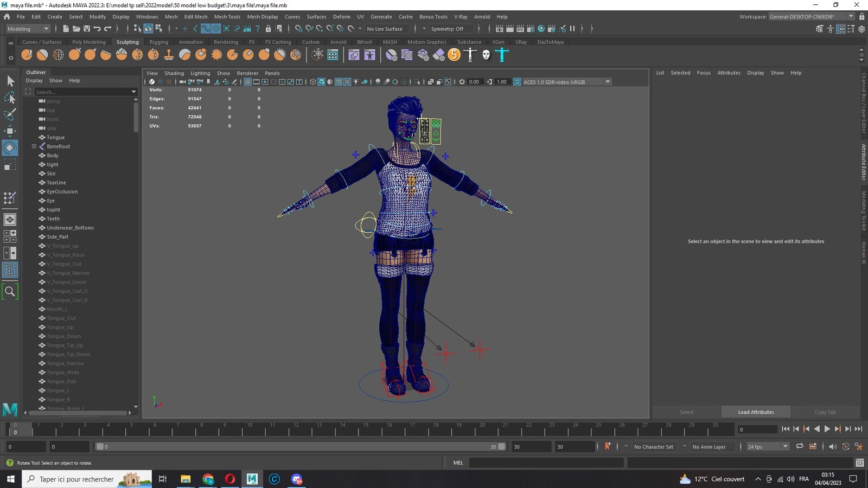This screenshot has width=868, height=488.
Task: Select the Rotate tool in toolbox
Action: click(x=10, y=147)
